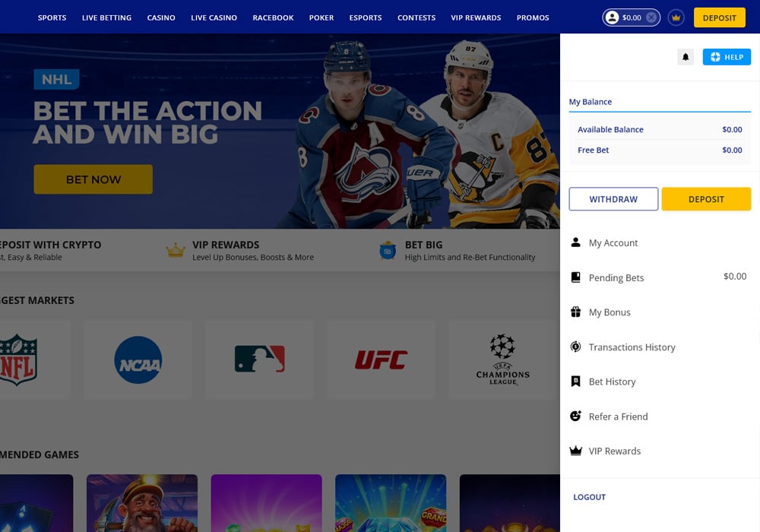Click the notification bell icon

[686, 57]
